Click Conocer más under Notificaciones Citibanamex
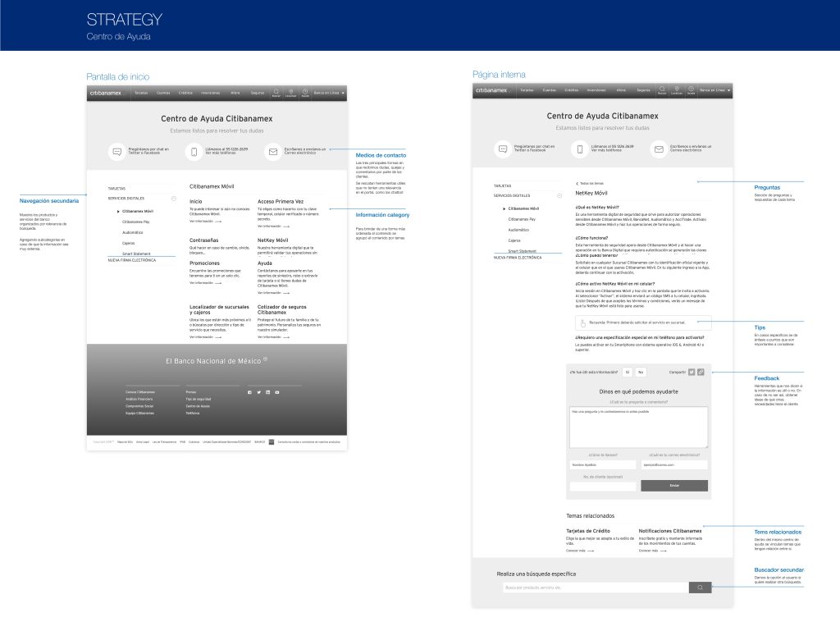Screen dimensions: 840x622 point(652,551)
